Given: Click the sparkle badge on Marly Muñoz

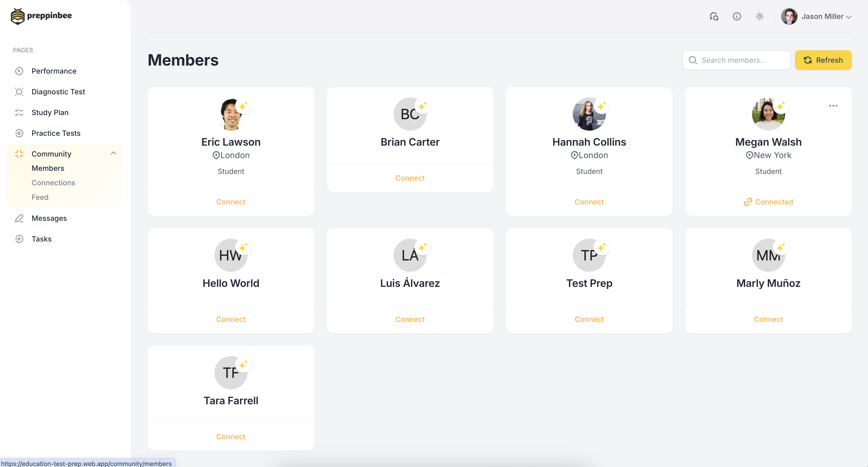Looking at the screenshot, I should point(781,247).
